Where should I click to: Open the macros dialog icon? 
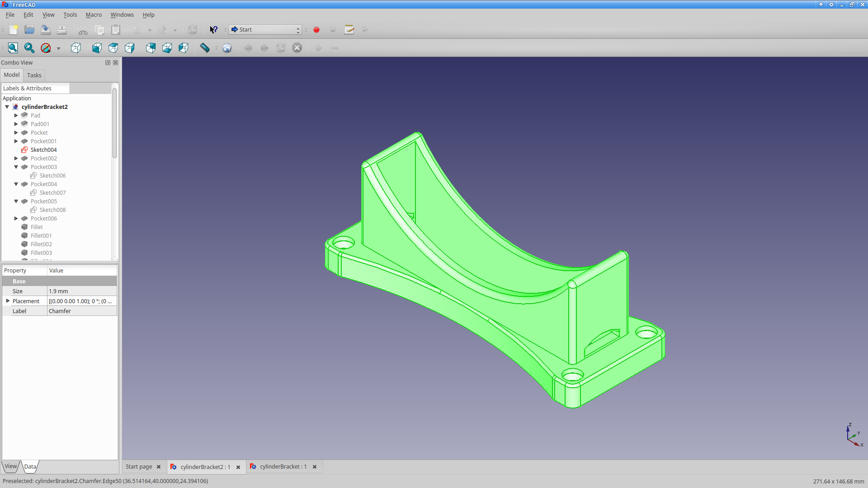point(349,30)
